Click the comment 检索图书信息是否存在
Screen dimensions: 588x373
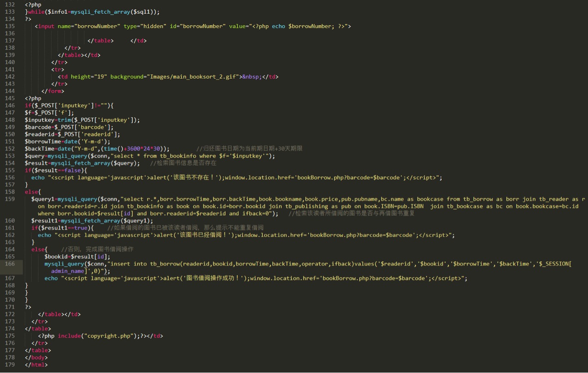point(183,163)
